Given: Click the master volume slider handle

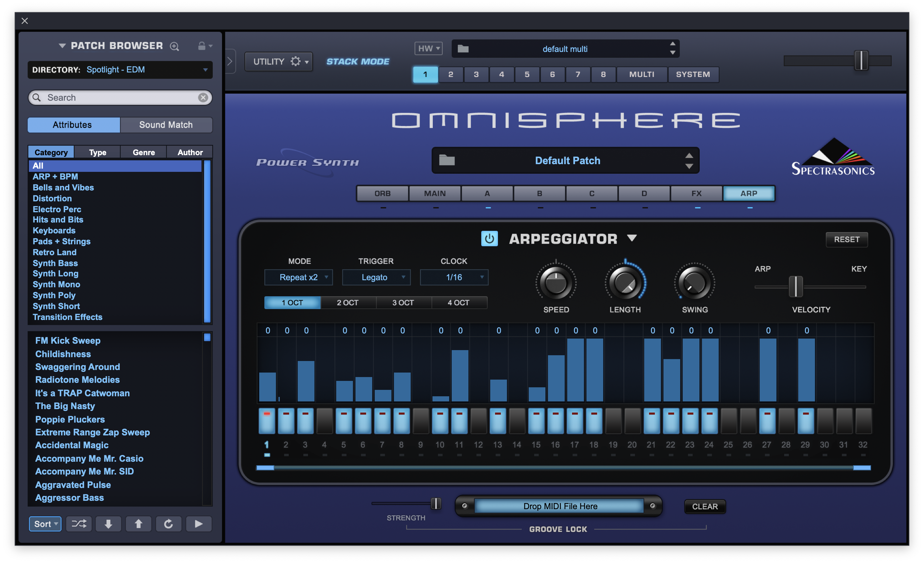Looking at the screenshot, I should tap(861, 60).
